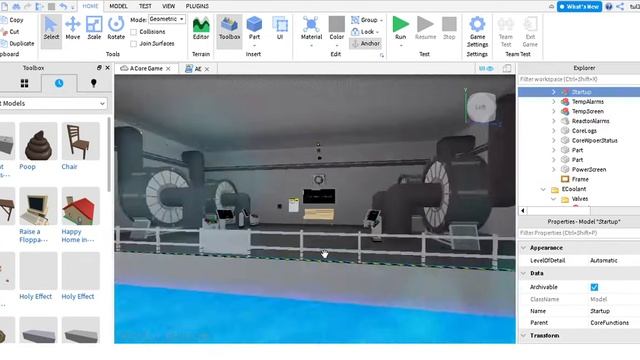This screenshot has width=640, height=360.
Task: Expand the ReactorAlarms tree node
Action: [x=554, y=121]
